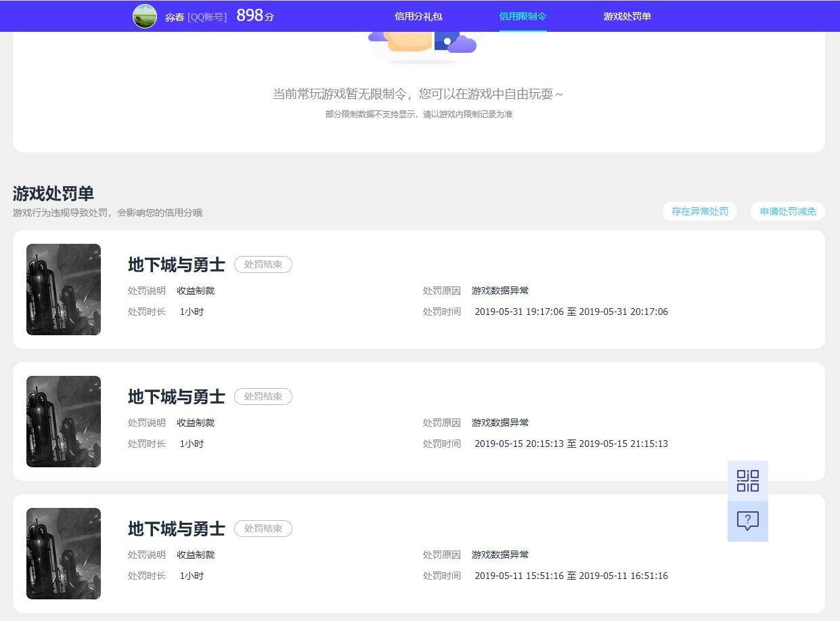Switch to the 信用限制令 tab
This screenshot has height=621, width=840.
tap(523, 16)
